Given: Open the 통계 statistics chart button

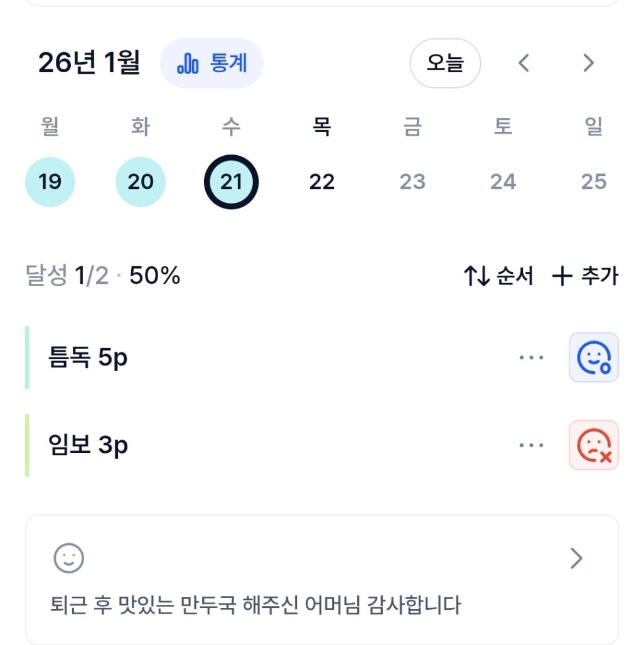Looking at the screenshot, I should pos(212,63).
